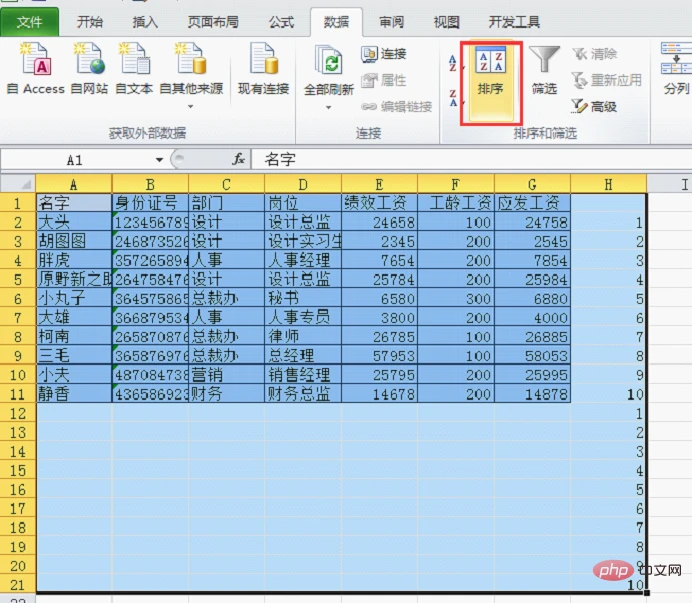Viewport: 692px width, 603px height.
Task: Click the select-all corner of the sheet
Action: click(x=18, y=184)
